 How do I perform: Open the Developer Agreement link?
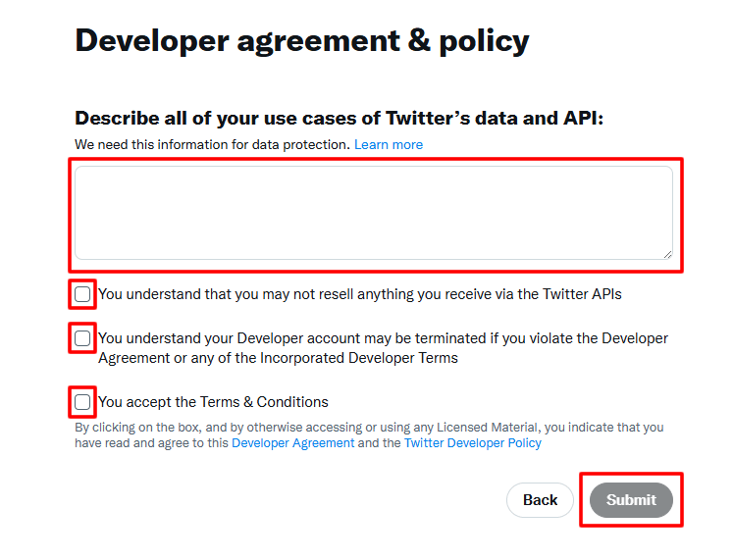[293, 442]
